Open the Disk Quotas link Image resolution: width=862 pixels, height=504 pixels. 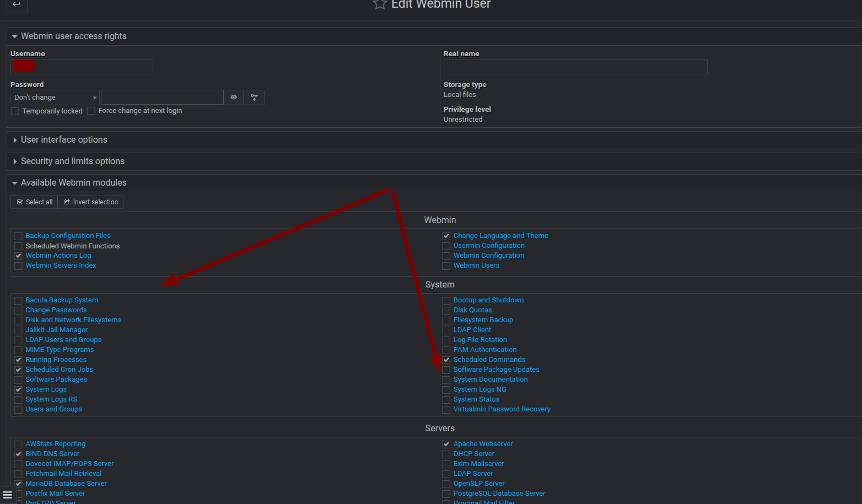(x=472, y=310)
